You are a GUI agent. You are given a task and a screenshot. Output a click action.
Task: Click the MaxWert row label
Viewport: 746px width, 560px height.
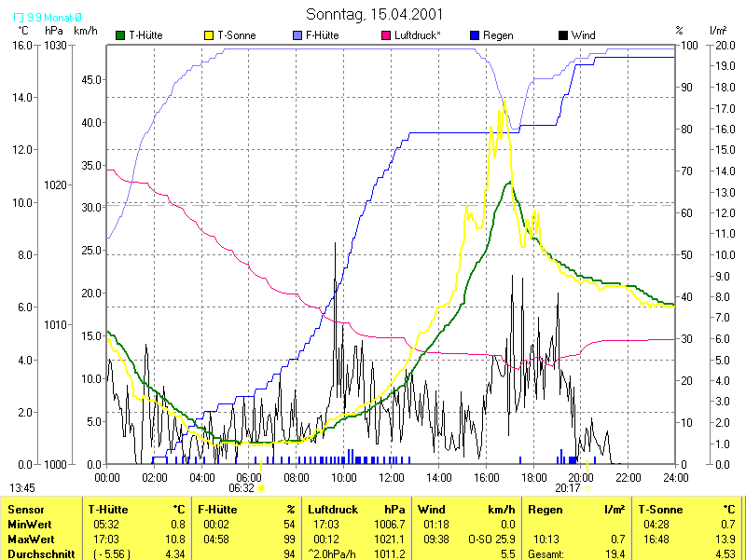(x=29, y=540)
